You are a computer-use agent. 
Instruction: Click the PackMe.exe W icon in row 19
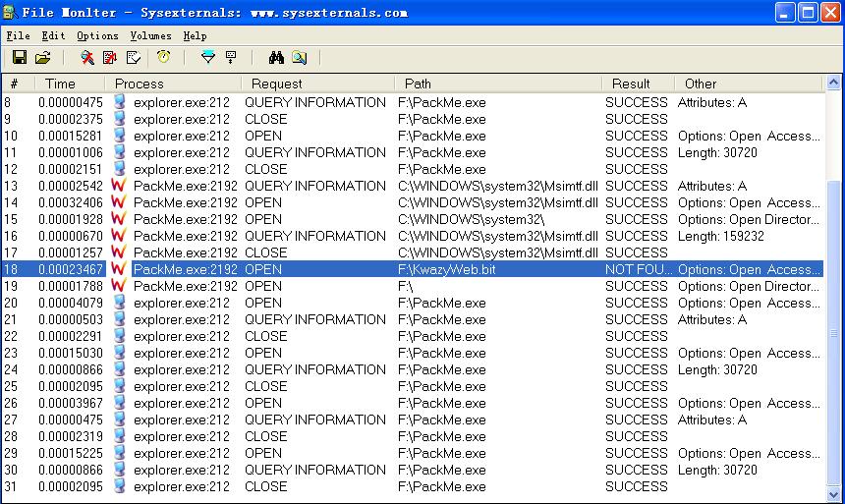point(119,286)
